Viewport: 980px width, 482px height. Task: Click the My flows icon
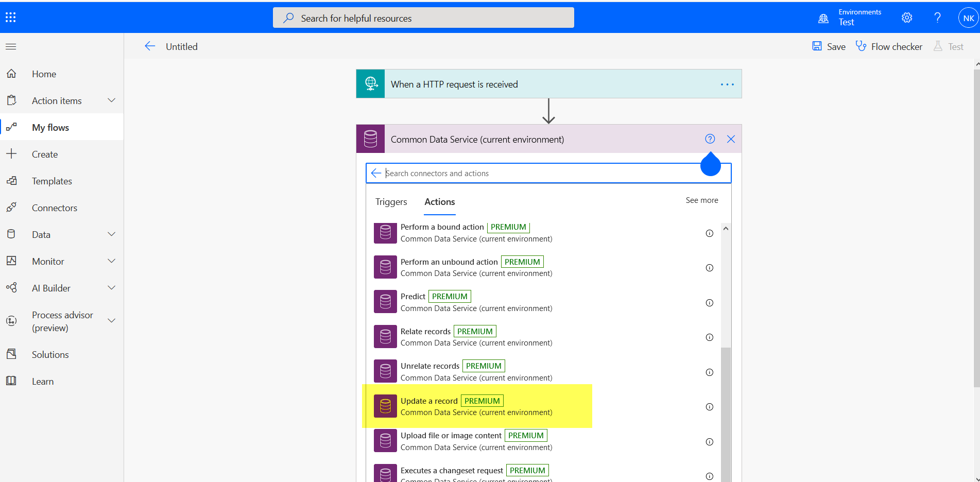coord(11,127)
